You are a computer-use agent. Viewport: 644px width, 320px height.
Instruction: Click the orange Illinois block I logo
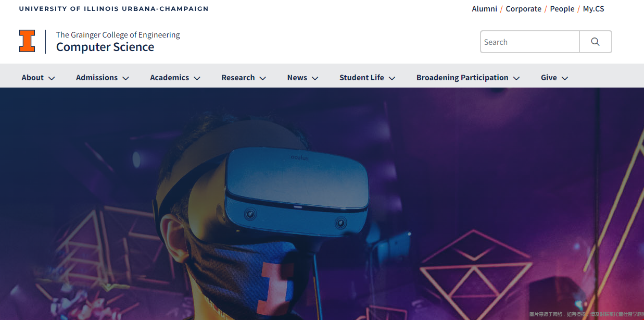click(x=27, y=41)
